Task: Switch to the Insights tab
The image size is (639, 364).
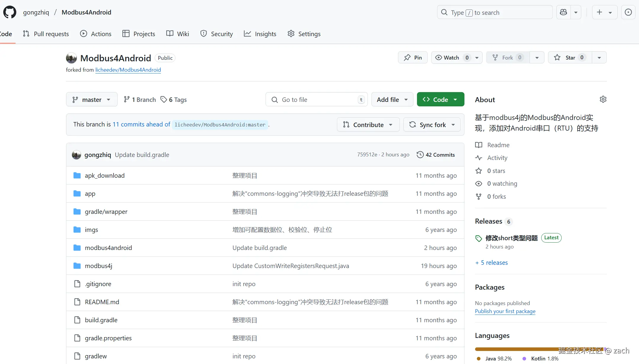Action: 260,34
